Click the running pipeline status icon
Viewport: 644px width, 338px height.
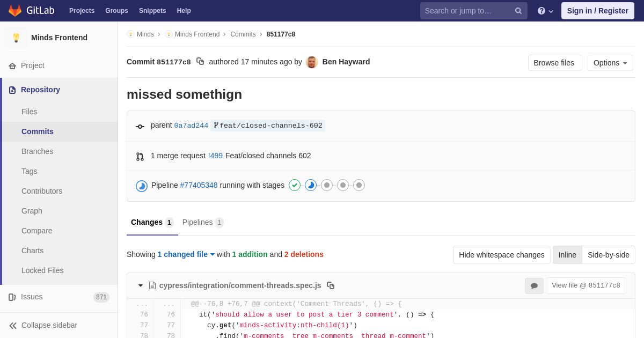point(142,186)
